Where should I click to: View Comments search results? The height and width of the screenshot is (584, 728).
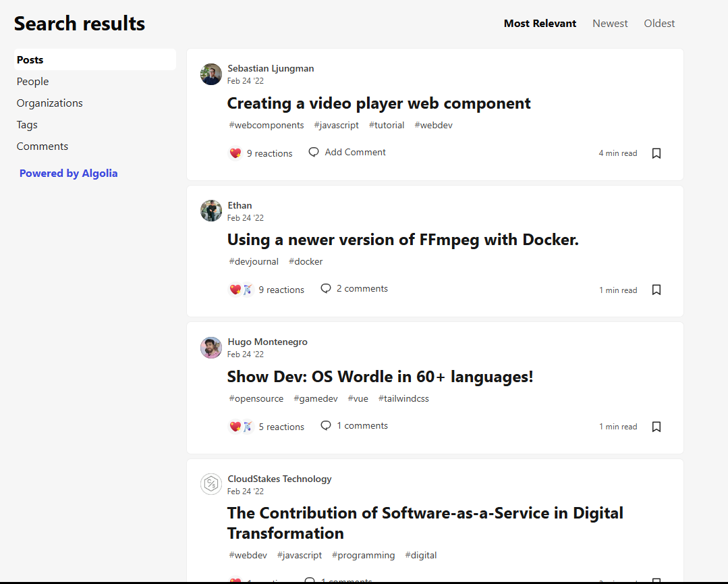pos(43,147)
